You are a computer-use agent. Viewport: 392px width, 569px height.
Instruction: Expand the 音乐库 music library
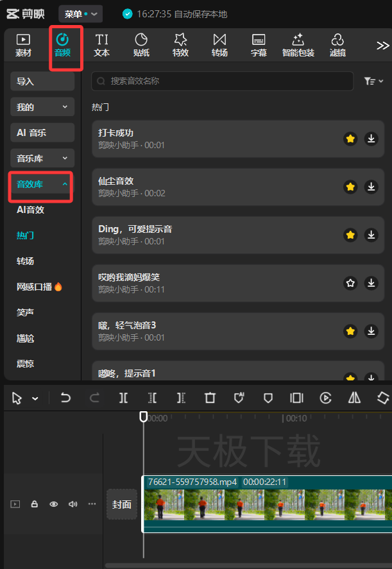tap(42, 158)
